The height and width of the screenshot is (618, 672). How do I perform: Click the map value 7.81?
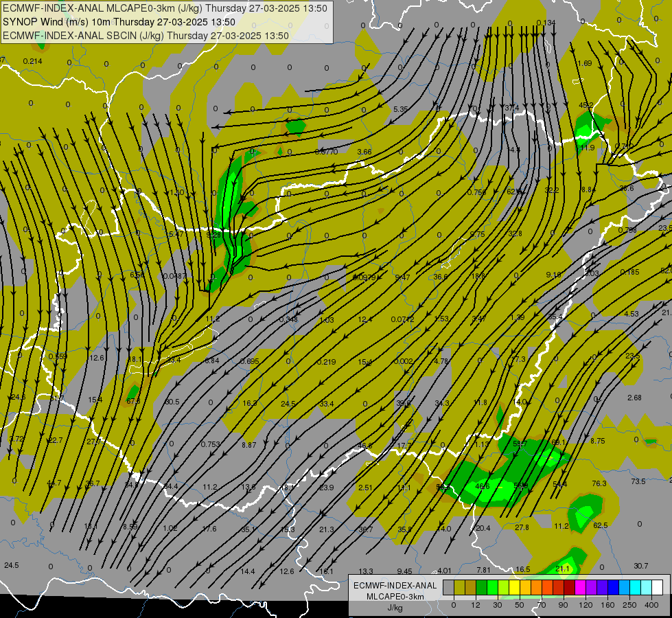pos(483,570)
